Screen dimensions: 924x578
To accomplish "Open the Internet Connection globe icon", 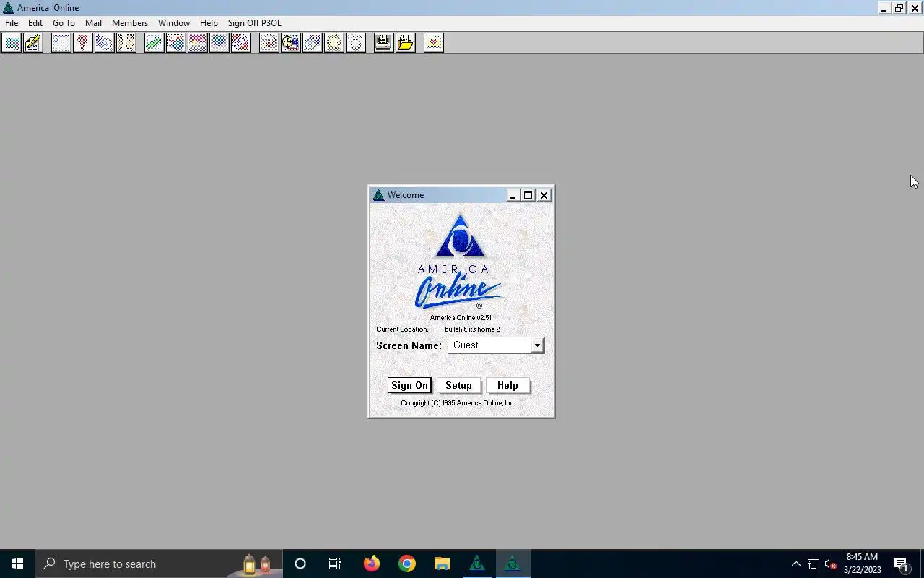I will click(x=219, y=43).
